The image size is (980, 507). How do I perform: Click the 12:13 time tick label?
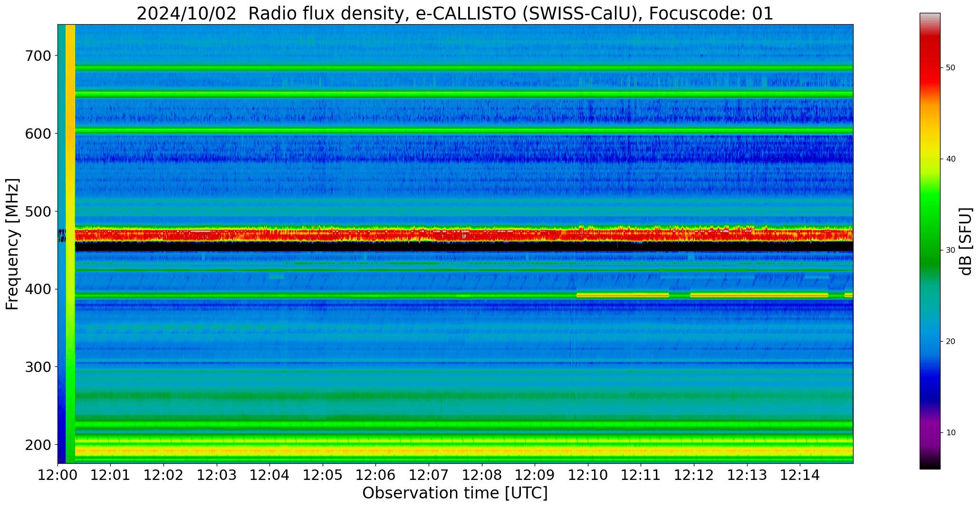(747, 475)
